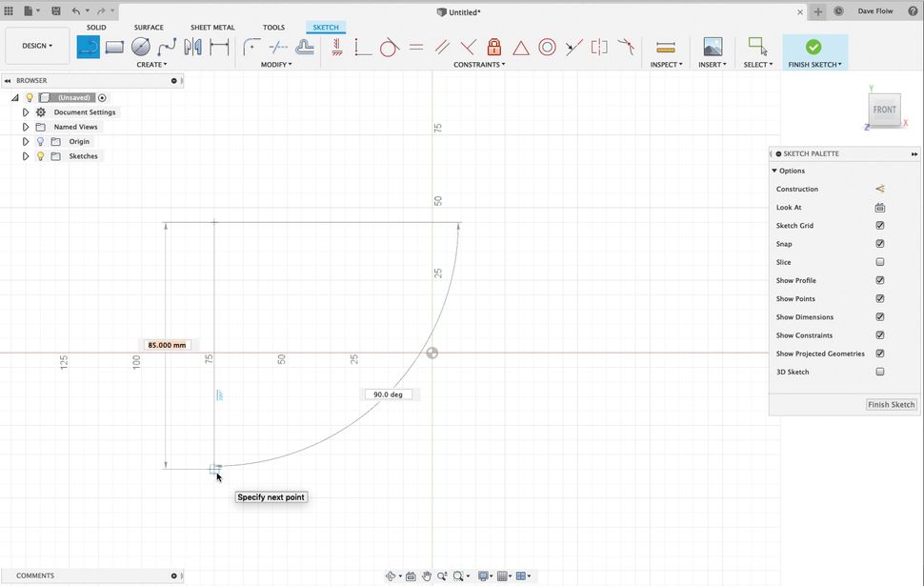The image size is (924, 586).
Task: Switch to the Sheet Metal tab
Action: click(211, 27)
